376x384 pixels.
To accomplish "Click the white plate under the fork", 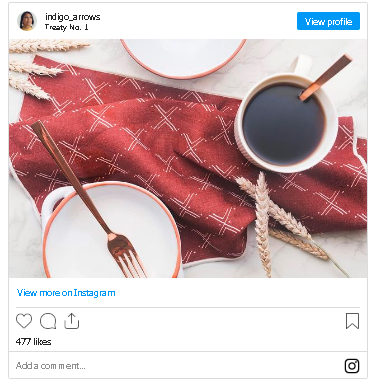I will [112, 230].
